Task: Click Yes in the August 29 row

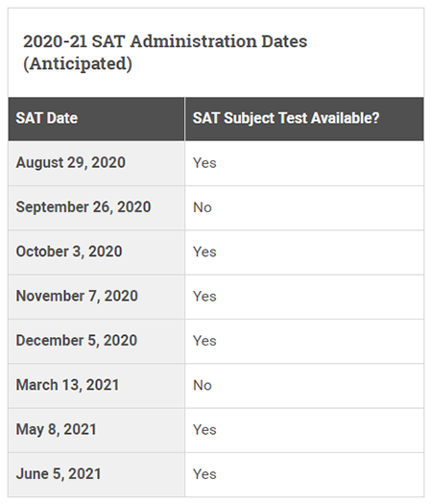Action: point(204,163)
